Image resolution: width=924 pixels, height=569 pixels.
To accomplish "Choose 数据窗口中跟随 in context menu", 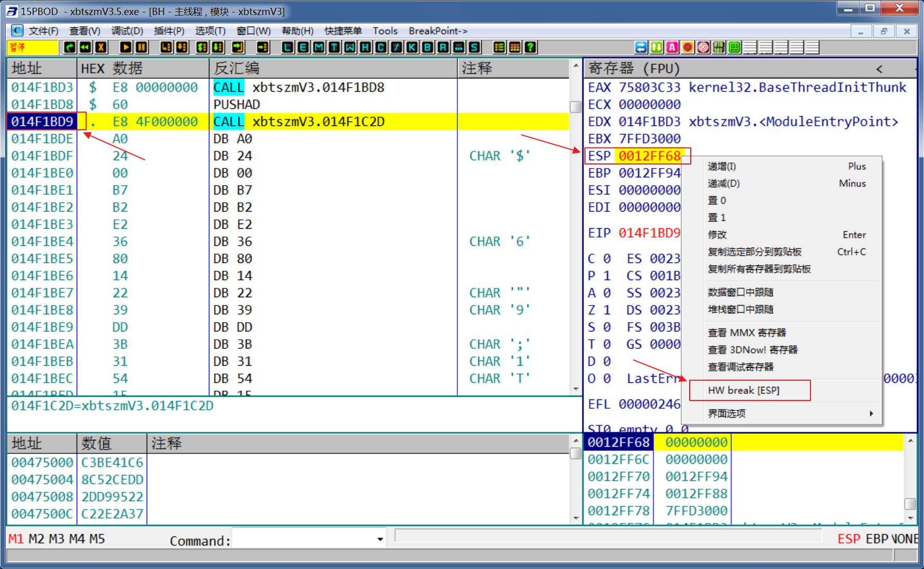I will tap(741, 292).
